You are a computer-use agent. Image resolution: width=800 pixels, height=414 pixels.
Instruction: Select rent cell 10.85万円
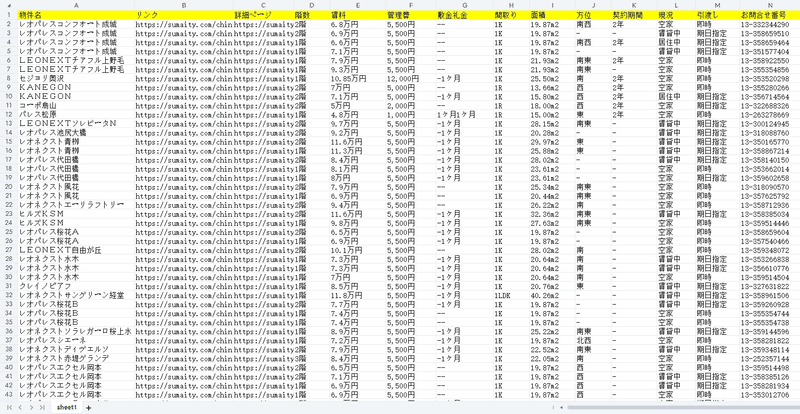pyautogui.click(x=358, y=79)
